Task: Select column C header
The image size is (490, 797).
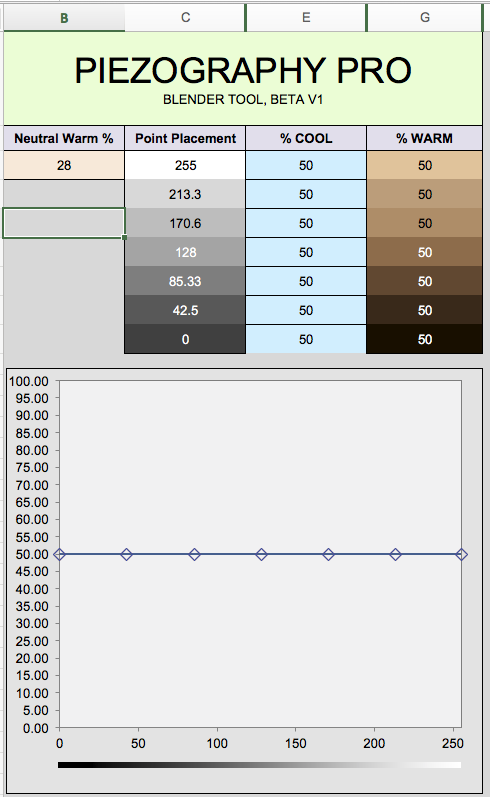Action: coord(186,18)
